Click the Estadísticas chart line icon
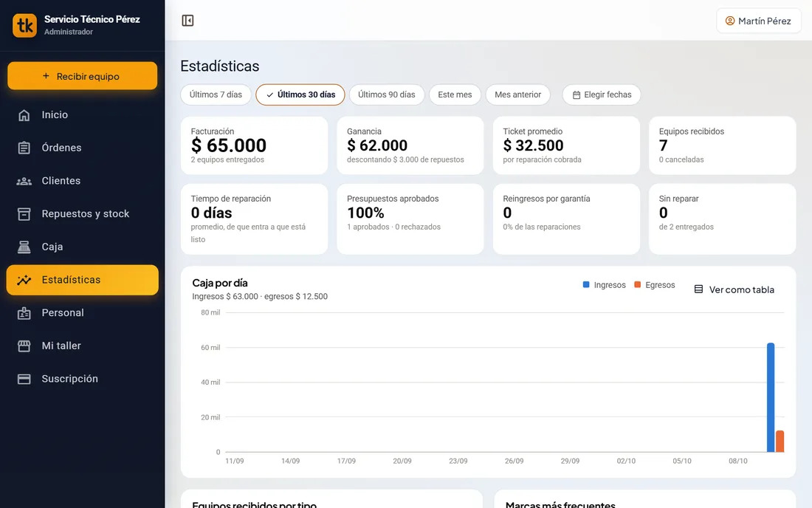Image resolution: width=812 pixels, height=508 pixels. (x=24, y=280)
